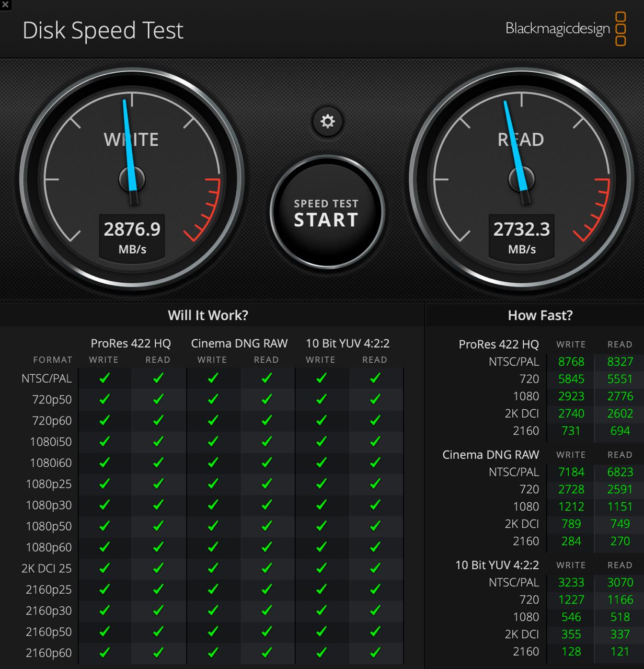
Task: Open the settings gear menu
Action: [328, 122]
